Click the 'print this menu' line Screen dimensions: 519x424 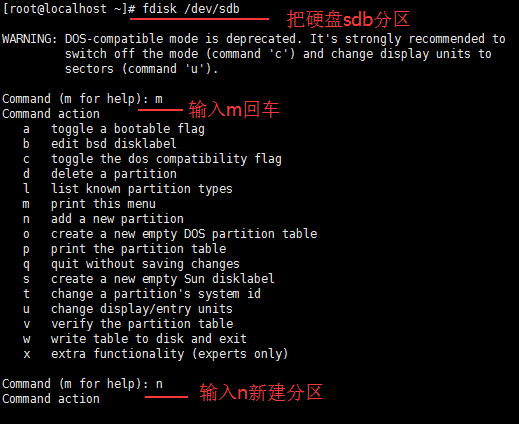(x=89, y=204)
